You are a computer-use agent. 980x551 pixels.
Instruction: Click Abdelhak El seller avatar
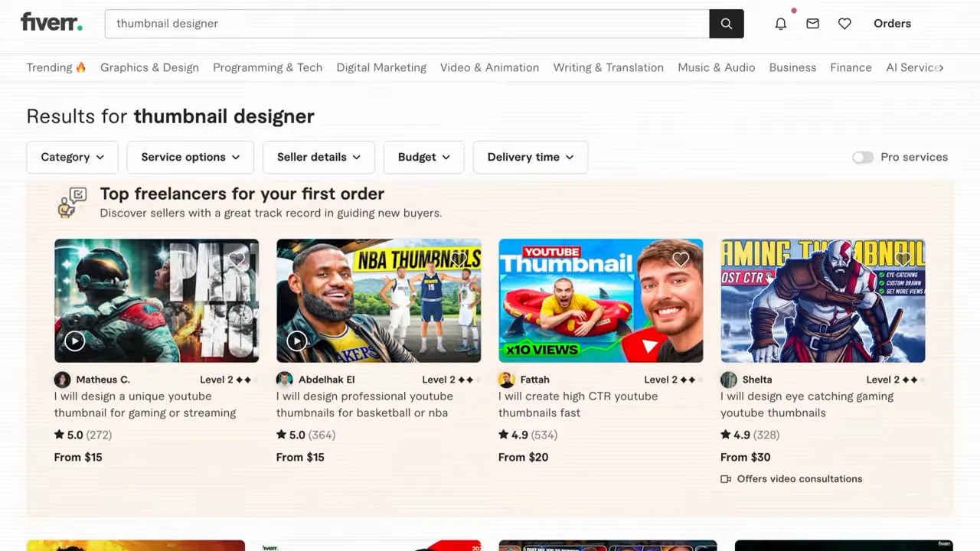284,380
